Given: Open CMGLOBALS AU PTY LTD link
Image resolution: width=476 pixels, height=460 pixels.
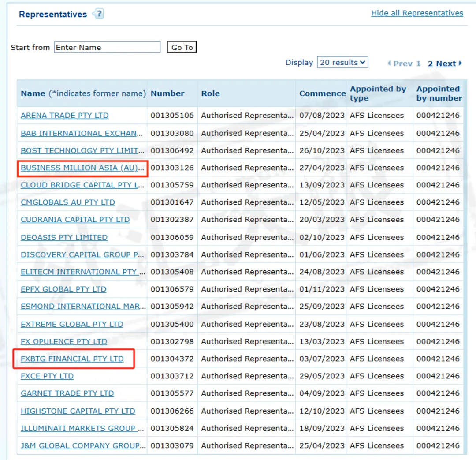Looking at the screenshot, I should (x=68, y=202).
